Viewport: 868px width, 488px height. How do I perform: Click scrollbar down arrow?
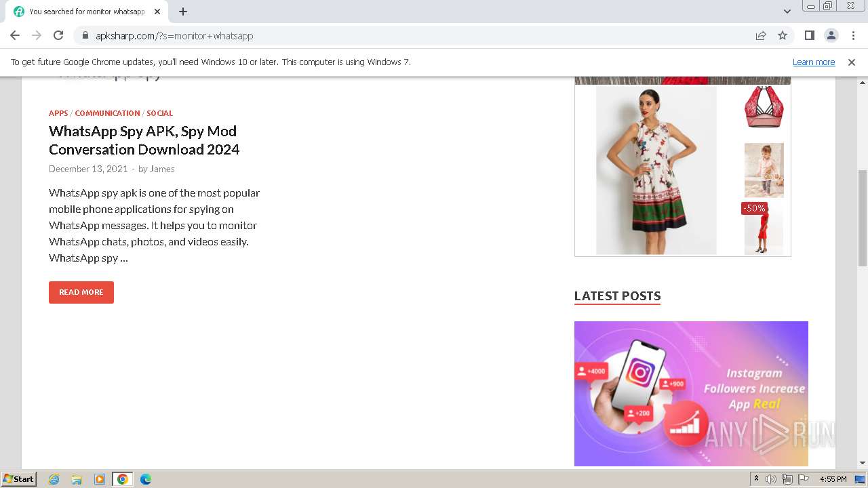pos(863,464)
